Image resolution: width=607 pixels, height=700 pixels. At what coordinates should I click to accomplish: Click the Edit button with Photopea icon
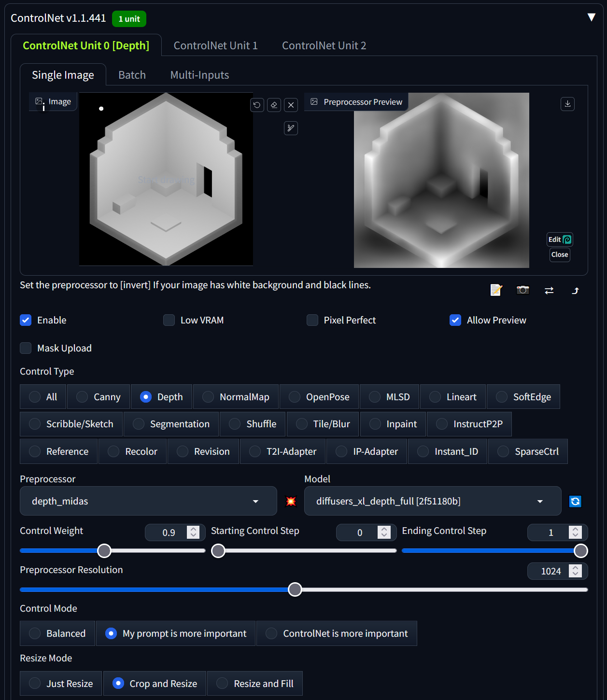tap(560, 239)
